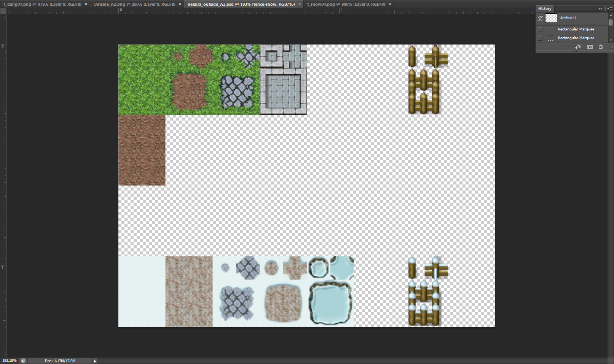Click the vertical scrollbar of document window
Viewport: 614px width, 364px height.
point(611,205)
